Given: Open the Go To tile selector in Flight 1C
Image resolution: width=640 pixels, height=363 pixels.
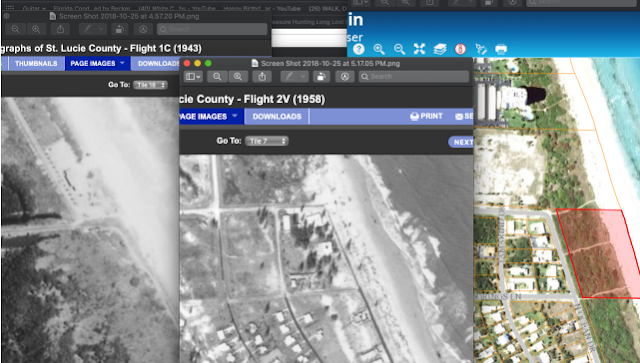Looking at the screenshot, I should (151, 85).
